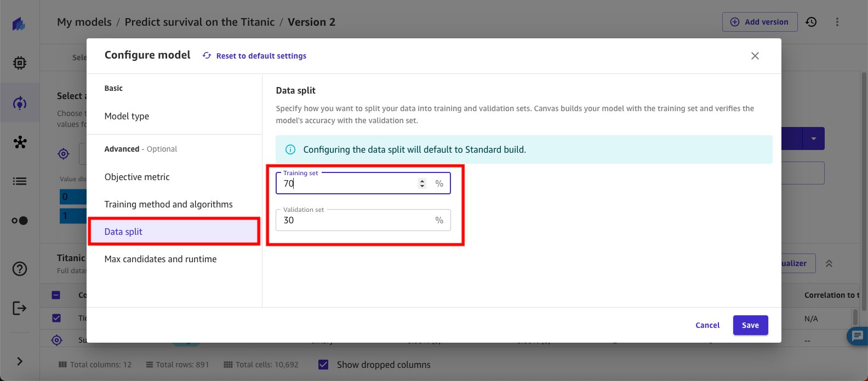Click the Total columns: 12 status text

pyautogui.click(x=95, y=365)
